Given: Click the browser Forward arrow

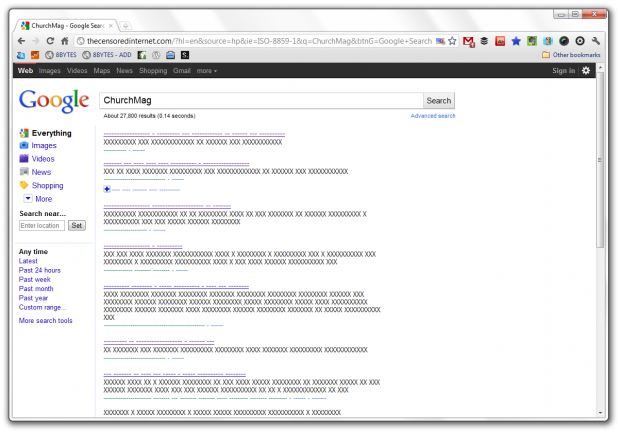Looking at the screenshot, I should 36,41.
